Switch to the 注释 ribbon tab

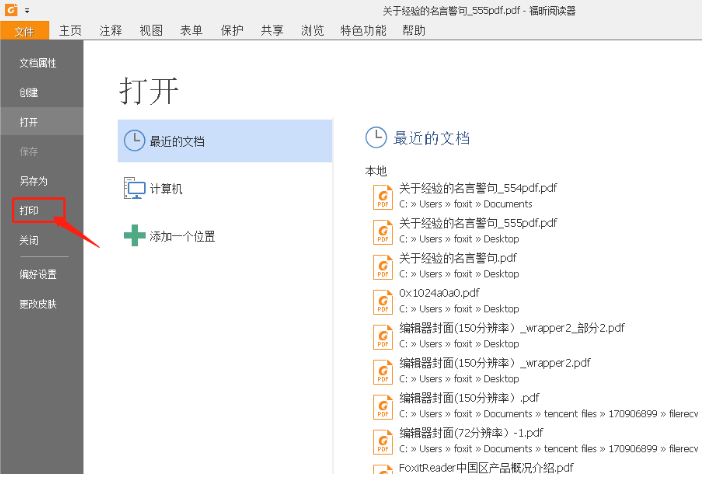click(111, 30)
